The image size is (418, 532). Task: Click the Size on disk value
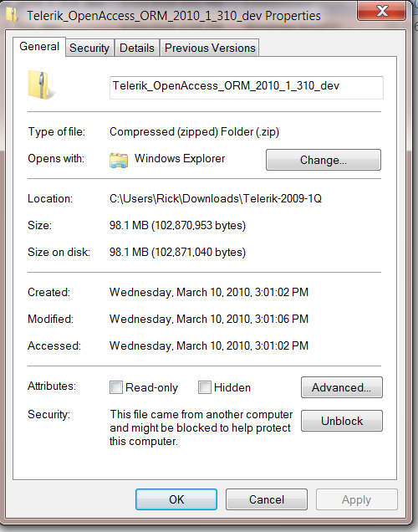point(177,252)
